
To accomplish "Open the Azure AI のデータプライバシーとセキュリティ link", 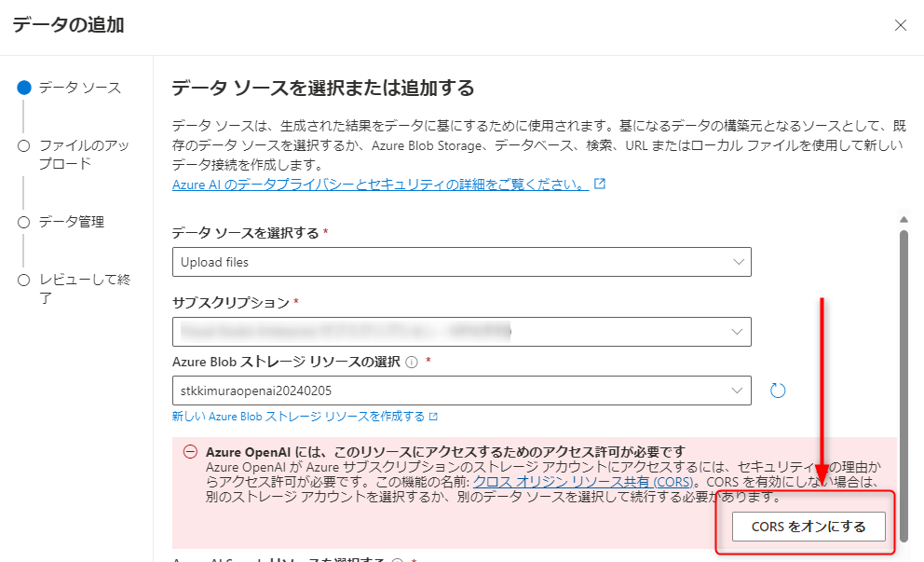I will 380,184.
